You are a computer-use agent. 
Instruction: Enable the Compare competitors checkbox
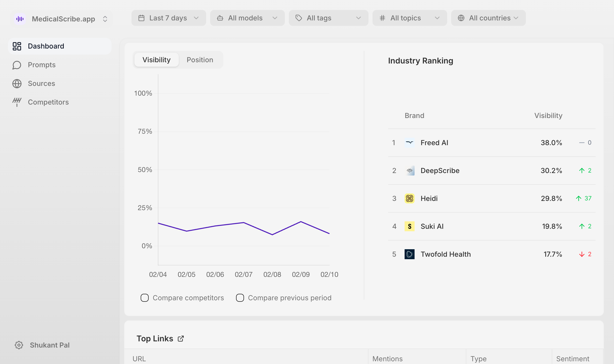[145, 298]
